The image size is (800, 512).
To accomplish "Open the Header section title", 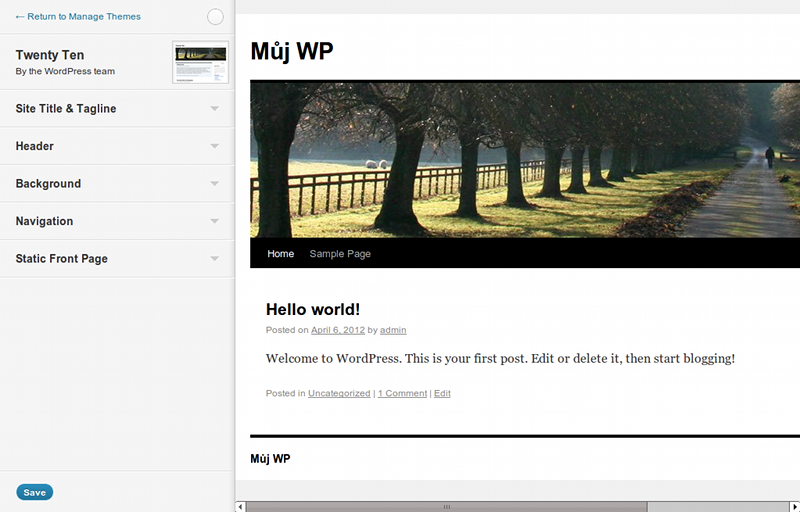I will pos(34,146).
